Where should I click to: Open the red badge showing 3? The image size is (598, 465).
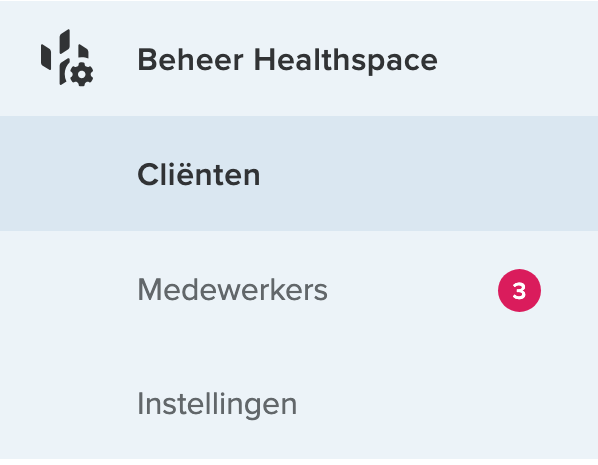[519, 290]
